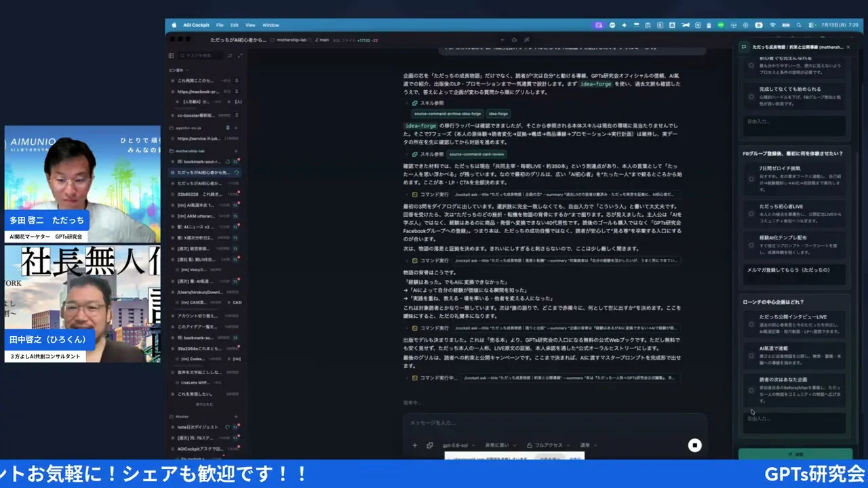Select the ただっち公開インタビューLIVE radio option
The image size is (868, 488).
[x=751, y=324]
